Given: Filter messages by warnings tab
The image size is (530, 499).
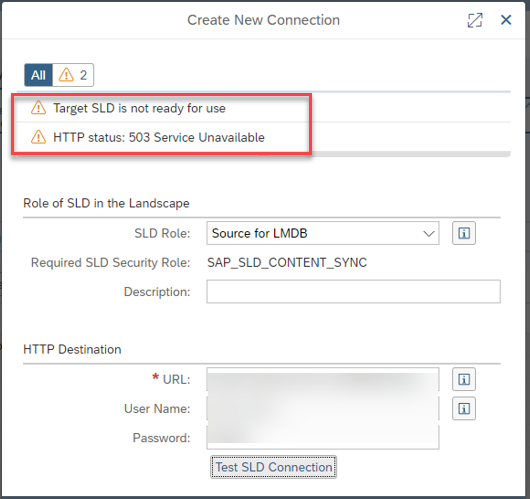Looking at the screenshot, I should (73, 75).
